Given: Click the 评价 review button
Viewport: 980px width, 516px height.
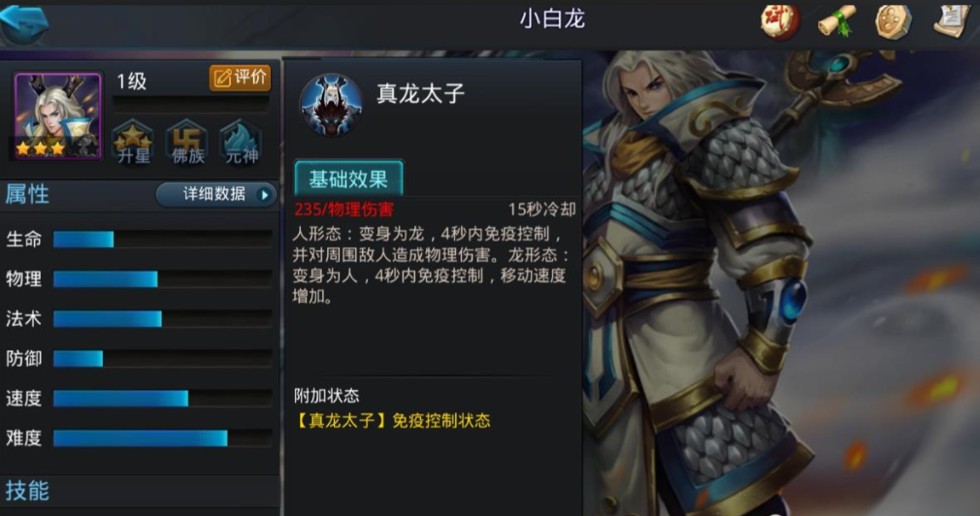Looking at the screenshot, I should pos(240,78).
